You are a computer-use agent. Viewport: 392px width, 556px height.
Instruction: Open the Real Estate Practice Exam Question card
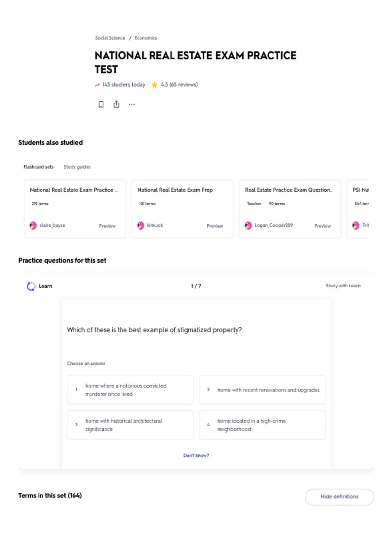pos(290,209)
